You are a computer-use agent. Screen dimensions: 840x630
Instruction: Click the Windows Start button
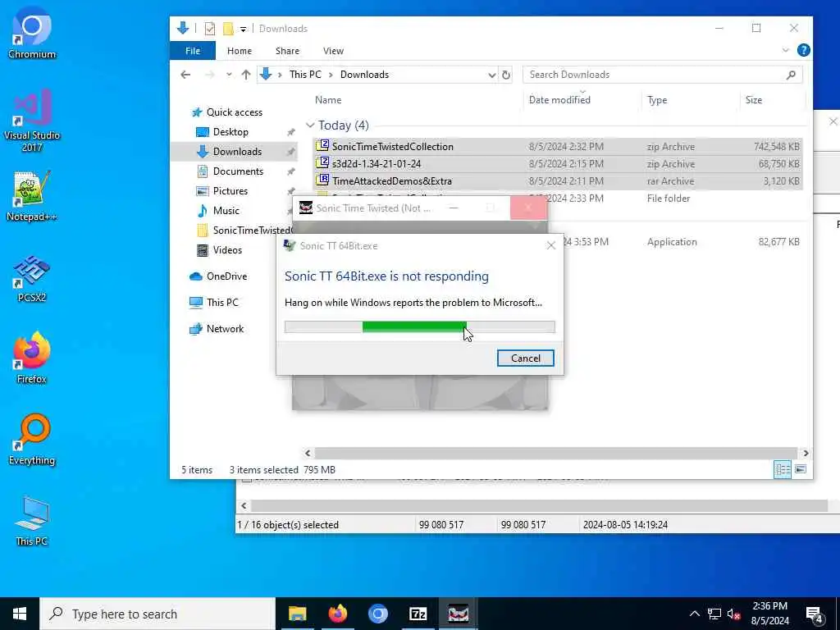pyautogui.click(x=20, y=614)
